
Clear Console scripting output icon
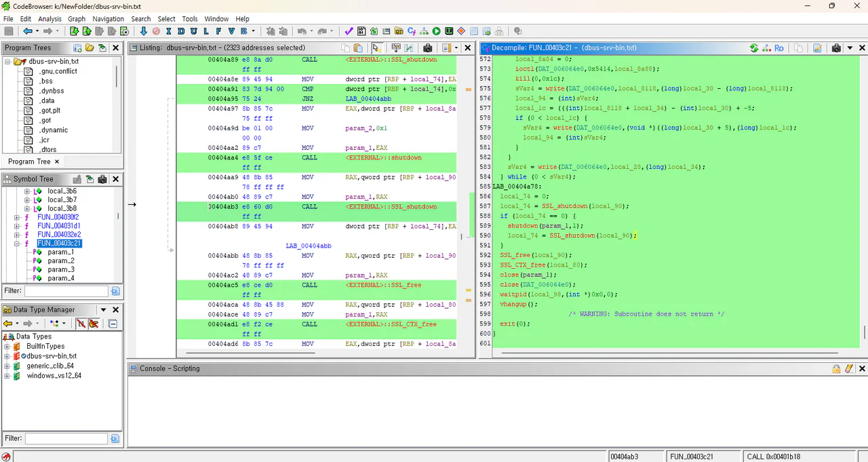tap(849, 368)
